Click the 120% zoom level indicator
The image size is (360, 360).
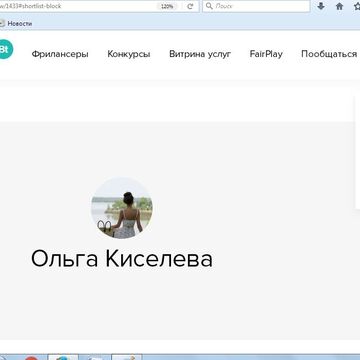167,6
